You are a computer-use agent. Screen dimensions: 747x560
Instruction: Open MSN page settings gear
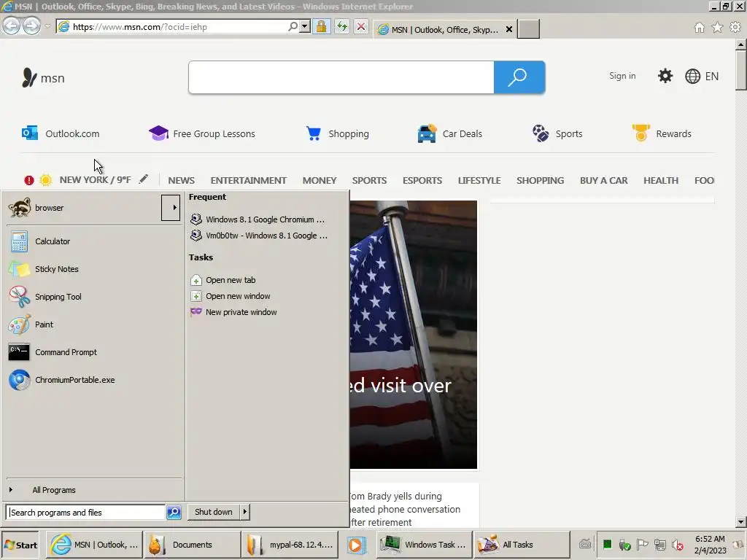click(665, 76)
